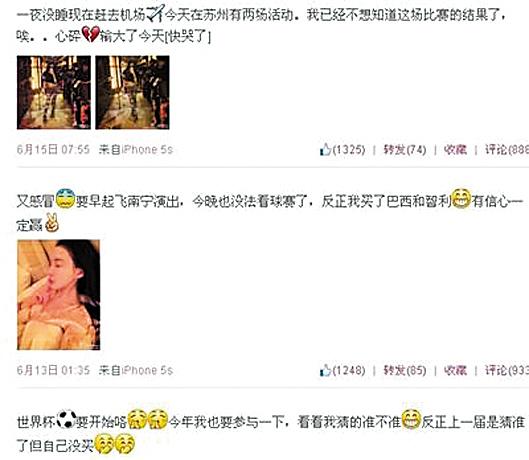Image resolution: width=529 pixels, height=460 pixels.
Task: Click 来自iPhone 5s source on June 13 post
Action: (x=136, y=371)
